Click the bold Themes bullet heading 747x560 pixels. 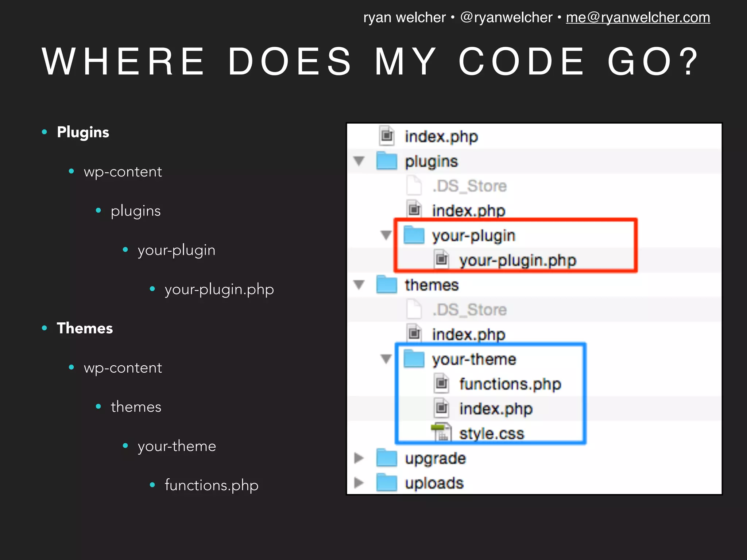click(85, 328)
